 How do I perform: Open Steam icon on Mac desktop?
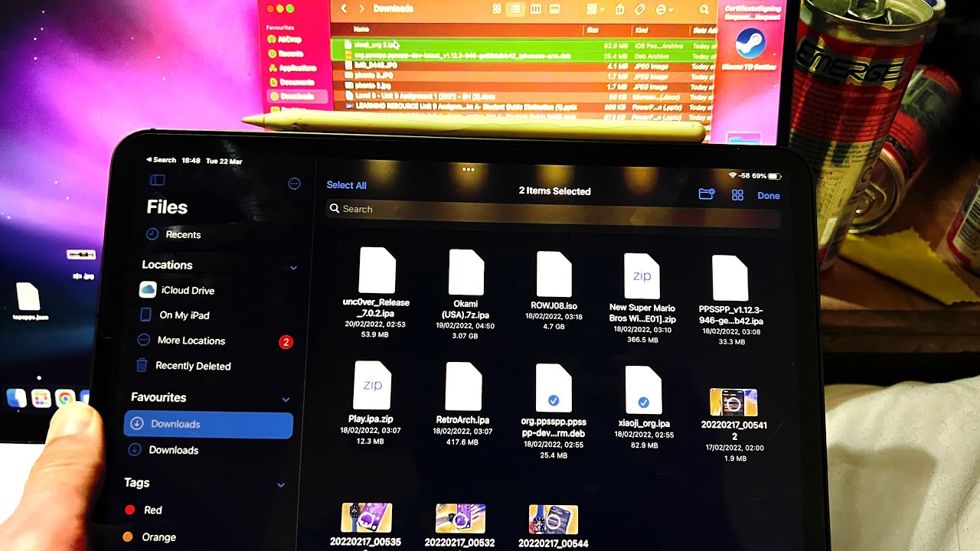(750, 44)
